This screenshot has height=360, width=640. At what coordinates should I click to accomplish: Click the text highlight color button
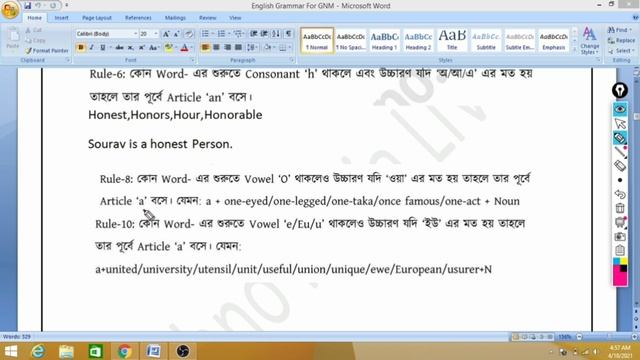[169, 48]
